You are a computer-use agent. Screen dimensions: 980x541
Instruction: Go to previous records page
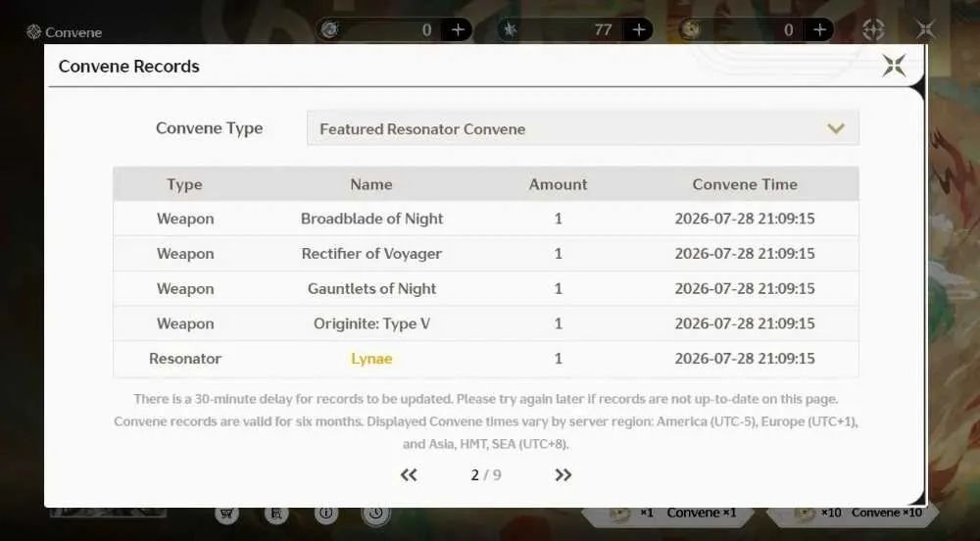409,474
